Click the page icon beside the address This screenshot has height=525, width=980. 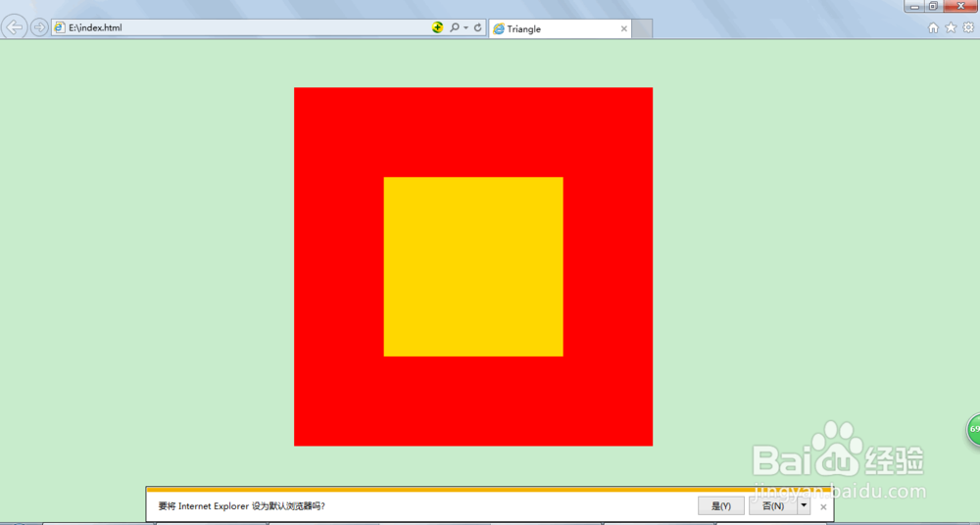tap(61, 27)
